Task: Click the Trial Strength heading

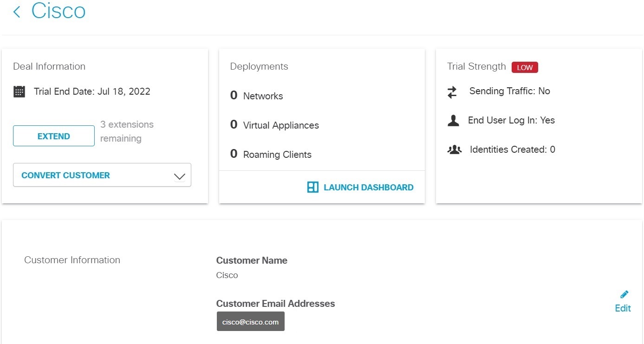Action: [x=476, y=66]
